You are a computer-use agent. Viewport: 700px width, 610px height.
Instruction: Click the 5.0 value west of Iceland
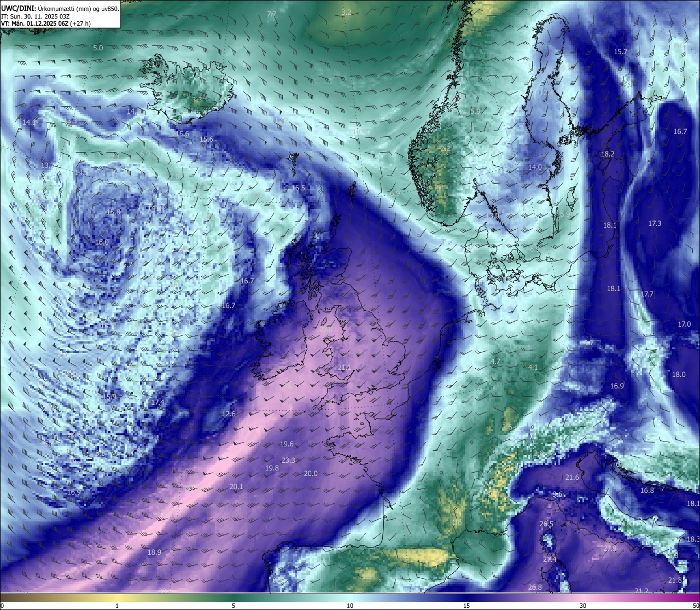coord(98,48)
